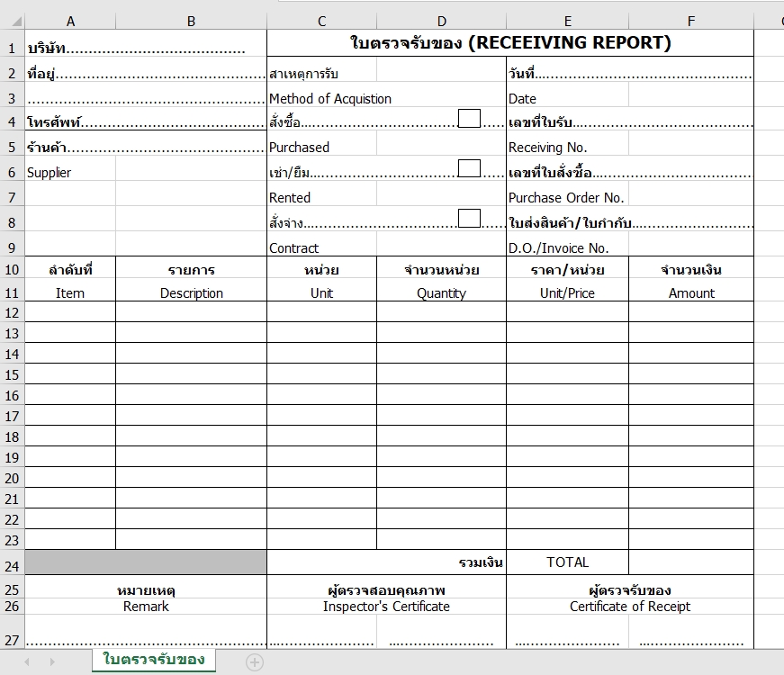Click the เลขที่ใบสั่งซื้อ cell
784x675 pixels.
(630, 168)
